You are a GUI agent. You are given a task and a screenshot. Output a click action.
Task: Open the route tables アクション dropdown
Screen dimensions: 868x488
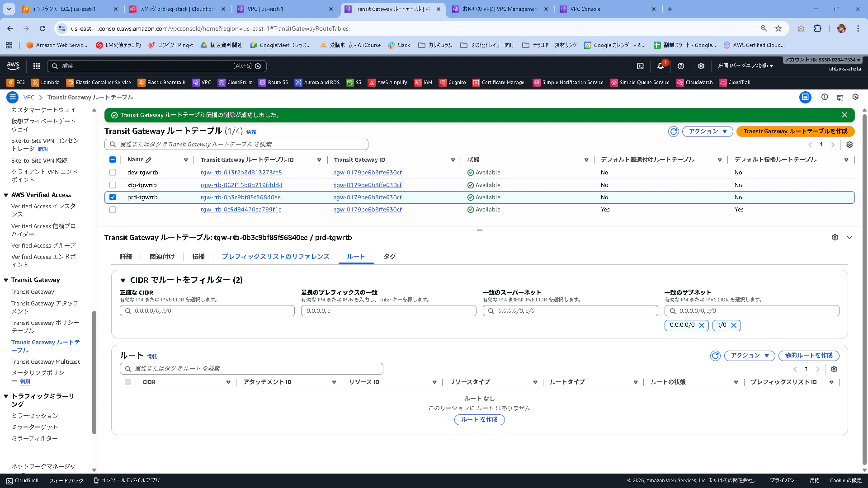708,131
